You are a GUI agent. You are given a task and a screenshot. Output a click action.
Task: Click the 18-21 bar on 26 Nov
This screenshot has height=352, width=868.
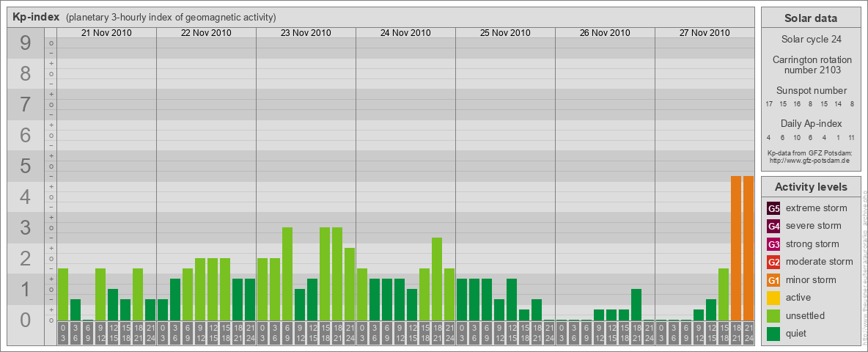636,305
